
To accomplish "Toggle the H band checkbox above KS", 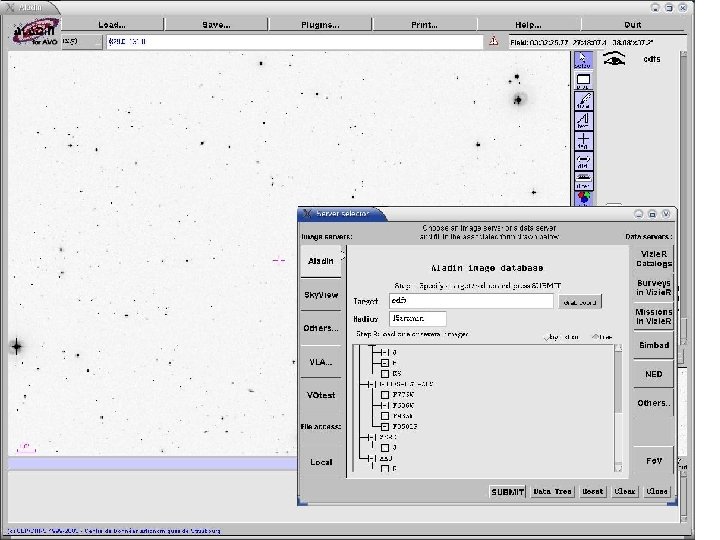I will pos(385,363).
